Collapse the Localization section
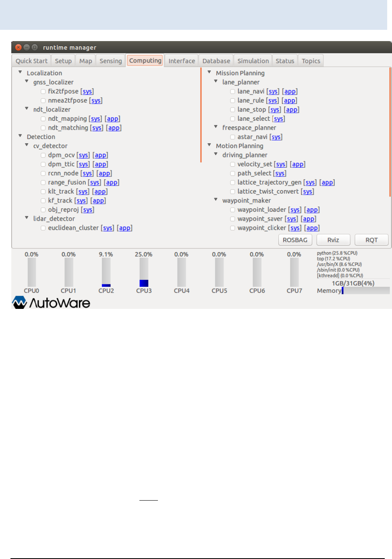This screenshot has height=559, width=392. coord(20,72)
